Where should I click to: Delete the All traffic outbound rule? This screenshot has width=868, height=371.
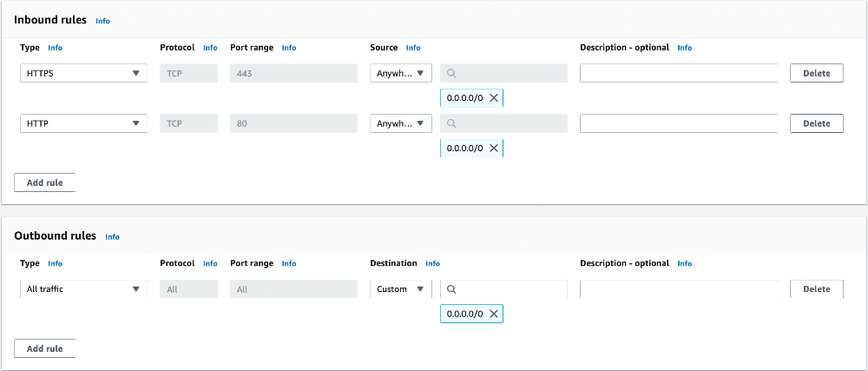click(816, 289)
